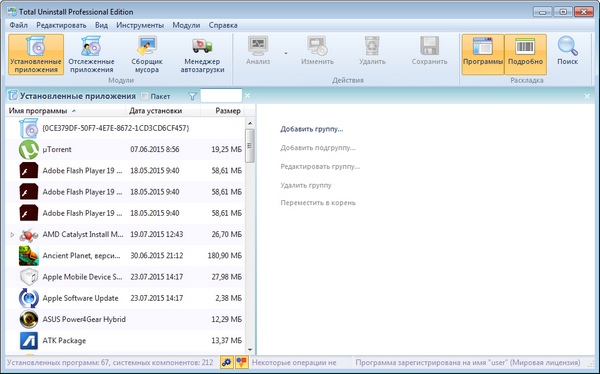Viewport: 600px width, 374px height.
Task: Click the 180,90 МБ size value
Action: point(225,256)
